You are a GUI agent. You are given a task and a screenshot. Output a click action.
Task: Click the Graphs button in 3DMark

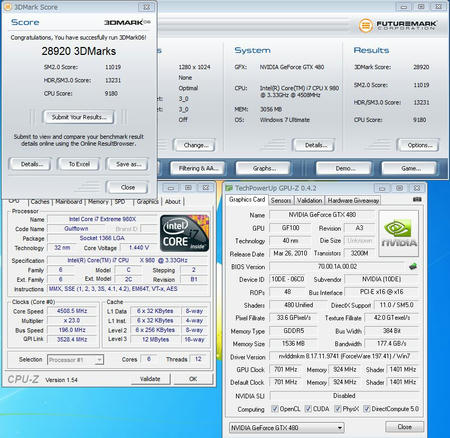point(264,168)
